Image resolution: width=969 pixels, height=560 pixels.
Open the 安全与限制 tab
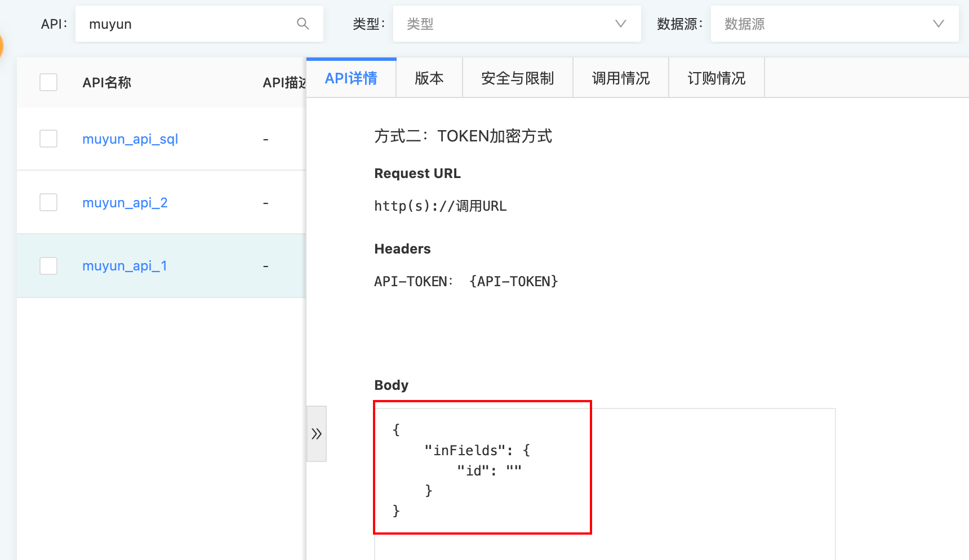pyautogui.click(x=518, y=78)
